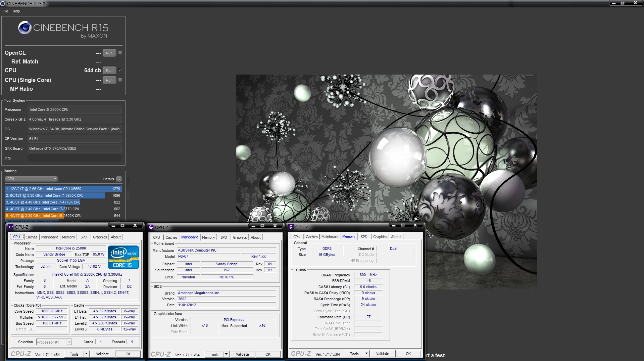Click OK in CPU-Z Memory window

pyautogui.click(x=408, y=354)
